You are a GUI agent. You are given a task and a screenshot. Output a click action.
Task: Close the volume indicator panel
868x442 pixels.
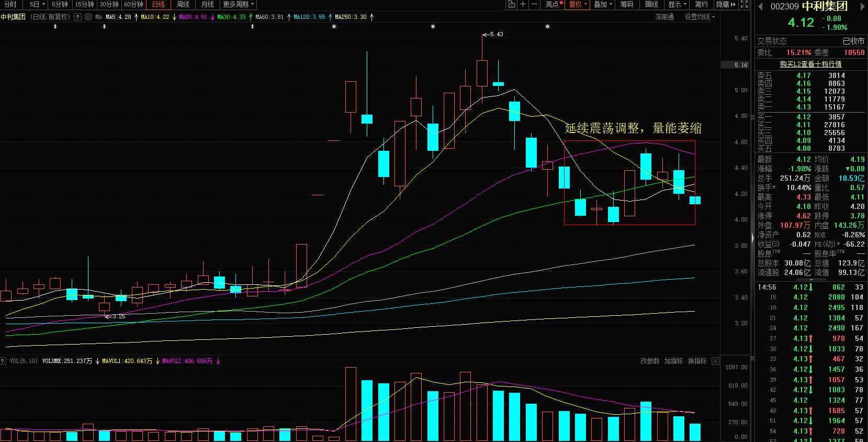pos(715,361)
